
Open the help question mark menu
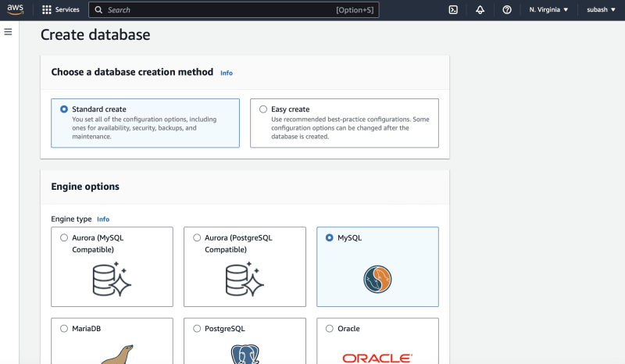(x=506, y=10)
